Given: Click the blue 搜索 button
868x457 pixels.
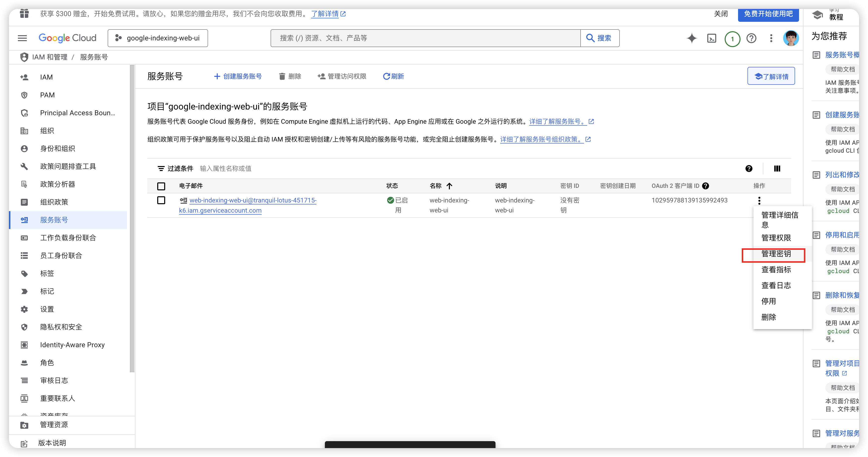Looking at the screenshot, I should (x=600, y=38).
